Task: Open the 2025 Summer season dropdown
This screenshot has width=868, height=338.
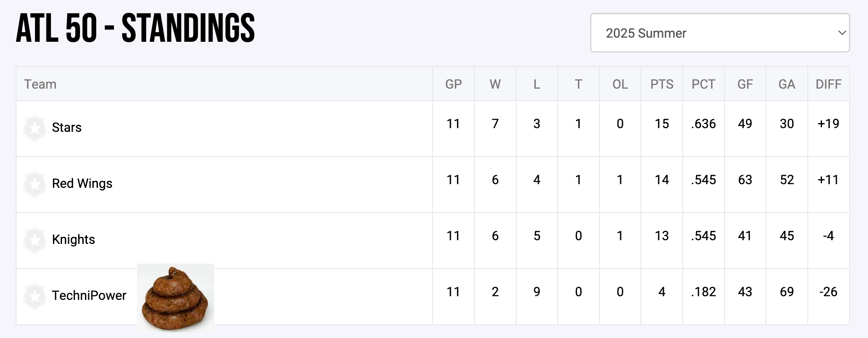Action: tap(720, 33)
